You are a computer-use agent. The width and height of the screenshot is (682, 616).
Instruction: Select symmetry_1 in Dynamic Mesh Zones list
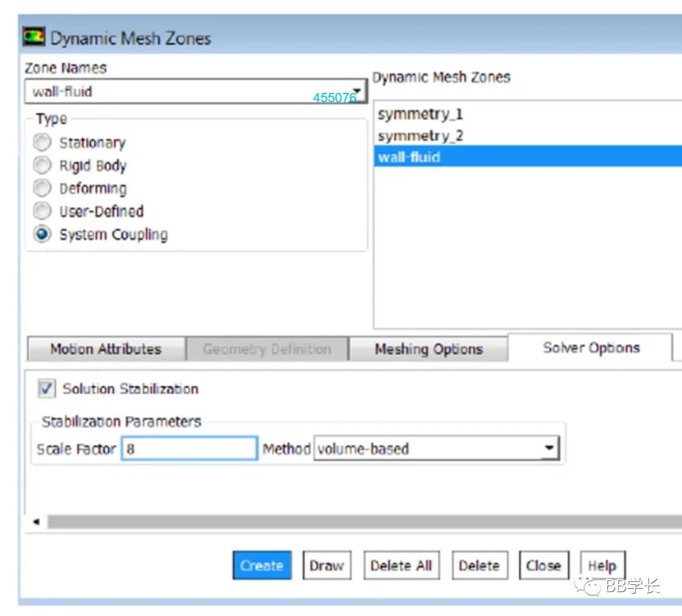(x=420, y=114)
